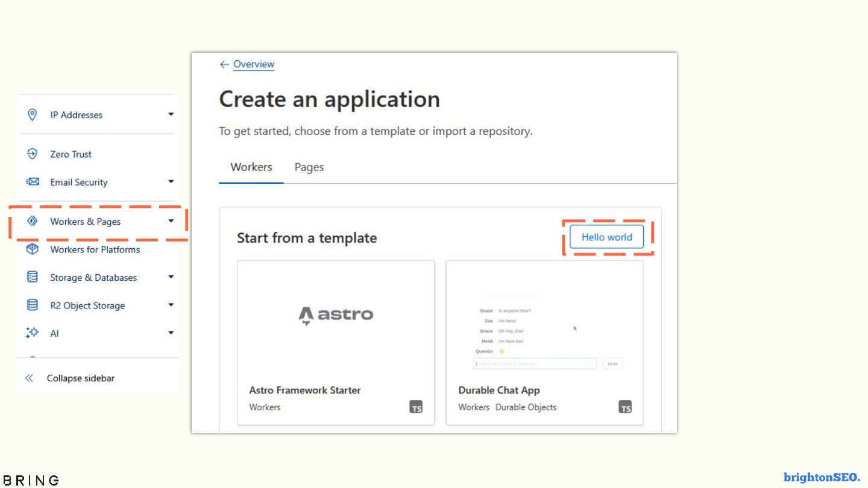
Task: Expand the AI dropdown arrow
Action: (x=171, y=333)
